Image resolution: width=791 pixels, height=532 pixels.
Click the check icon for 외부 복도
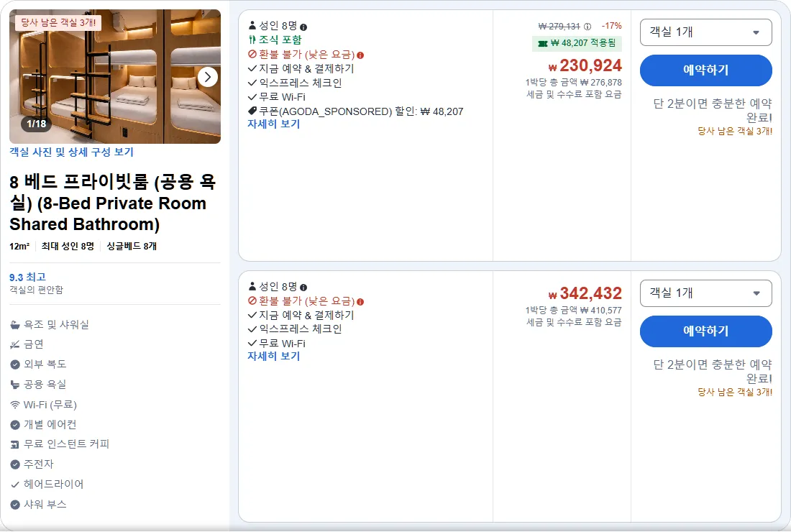(15, 364)
